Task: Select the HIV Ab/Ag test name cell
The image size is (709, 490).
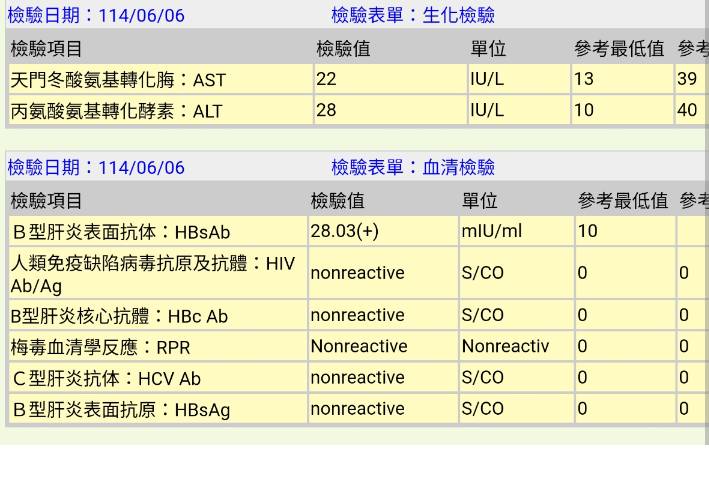Action: pyautogui.click(x=152, y=274)
